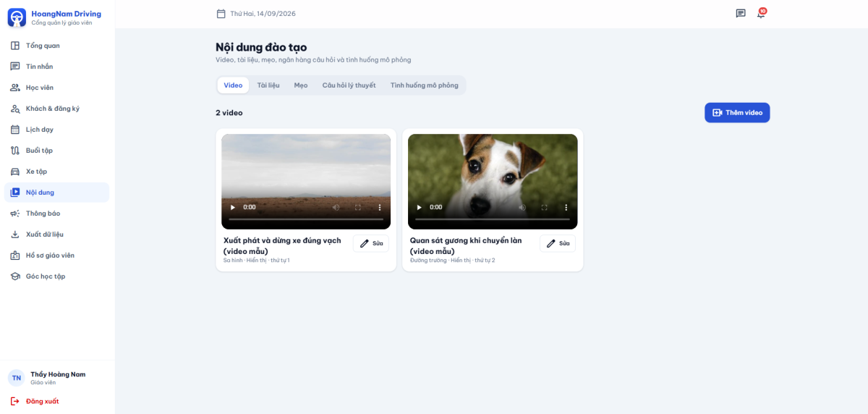Open the Tình huống mô phỏng tab
Screen dimensions: 868x414
point(425,85)
